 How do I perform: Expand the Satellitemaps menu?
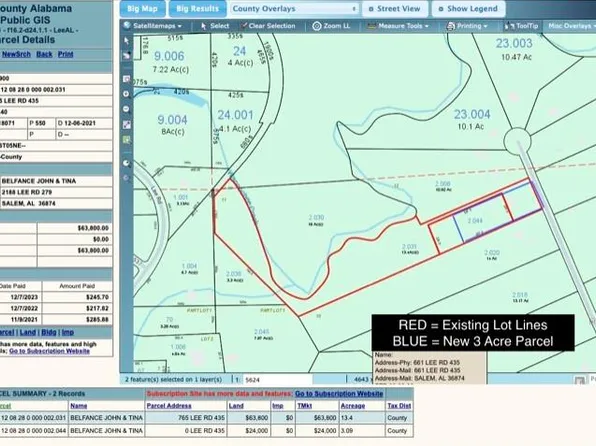pyautogui.click(x=153, y=26)
